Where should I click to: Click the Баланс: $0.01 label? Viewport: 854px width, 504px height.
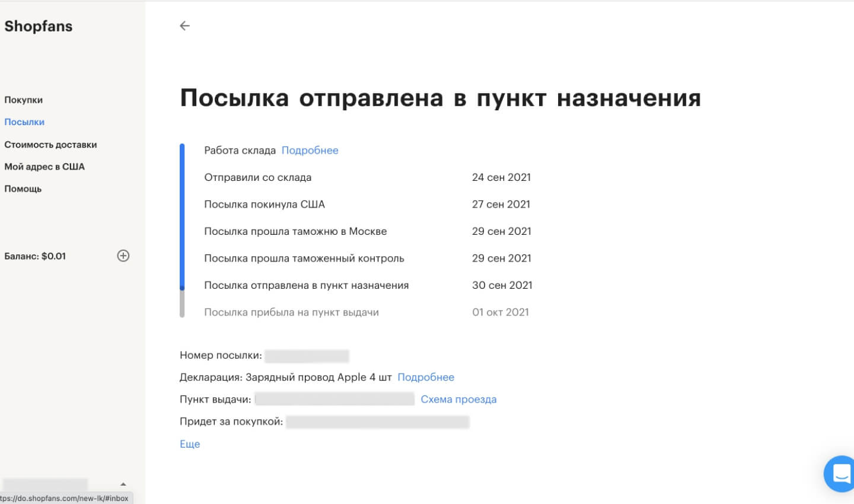(x=35, y=256)
